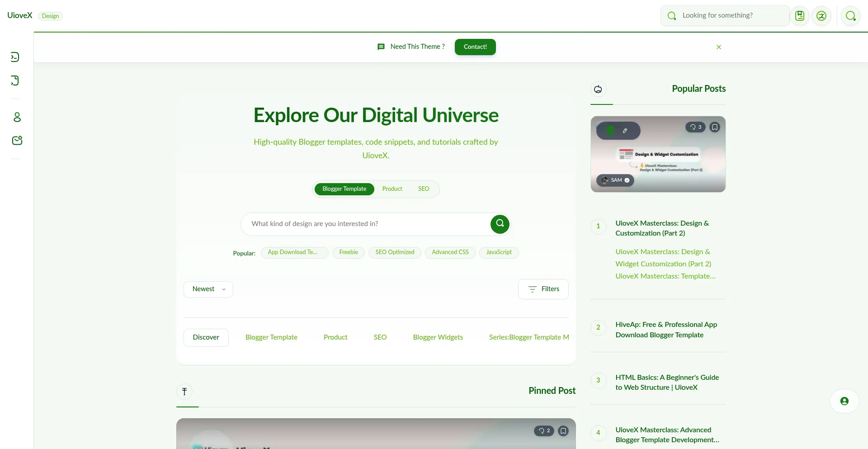
Task: Open HiveAp Free & Professional App post link
Action: [665, 330]
